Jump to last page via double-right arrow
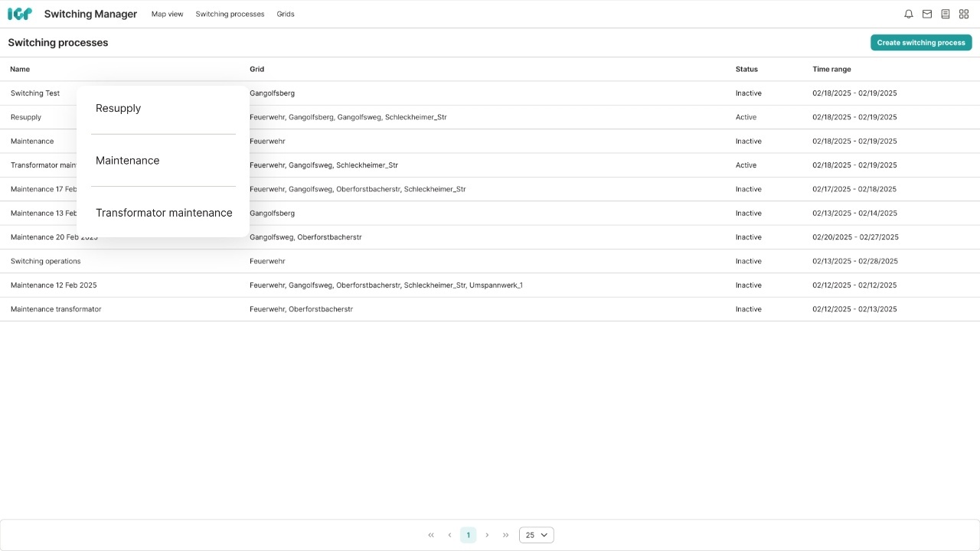Viewport: 980px width, 551px height. 505,535
